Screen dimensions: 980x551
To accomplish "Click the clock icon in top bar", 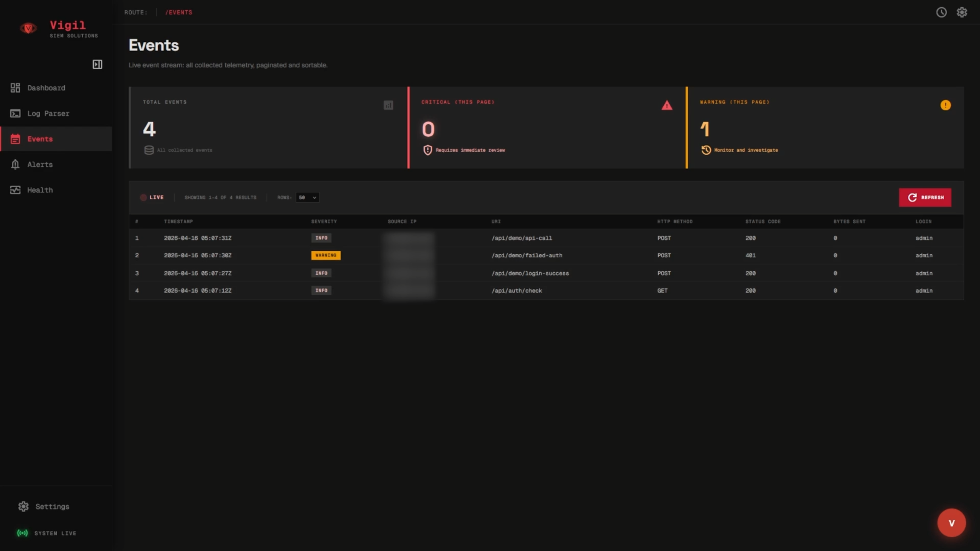I will 941,12.
